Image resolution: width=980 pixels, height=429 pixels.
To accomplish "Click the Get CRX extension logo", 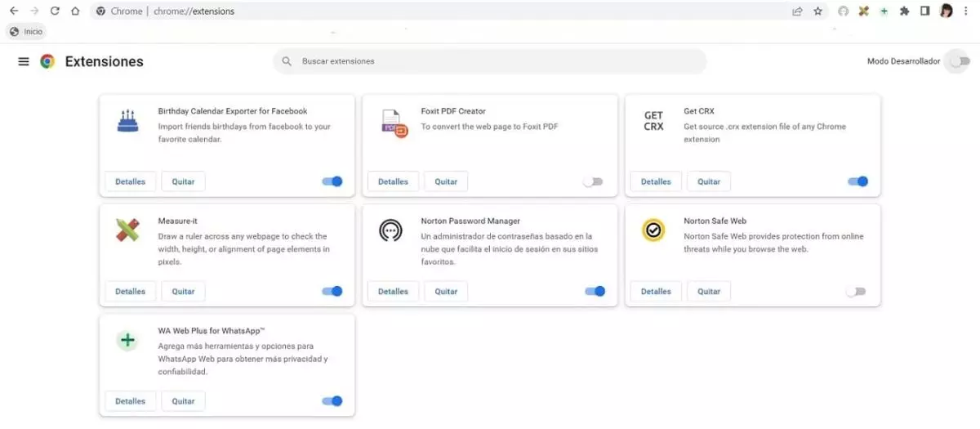I will (653, 121).
